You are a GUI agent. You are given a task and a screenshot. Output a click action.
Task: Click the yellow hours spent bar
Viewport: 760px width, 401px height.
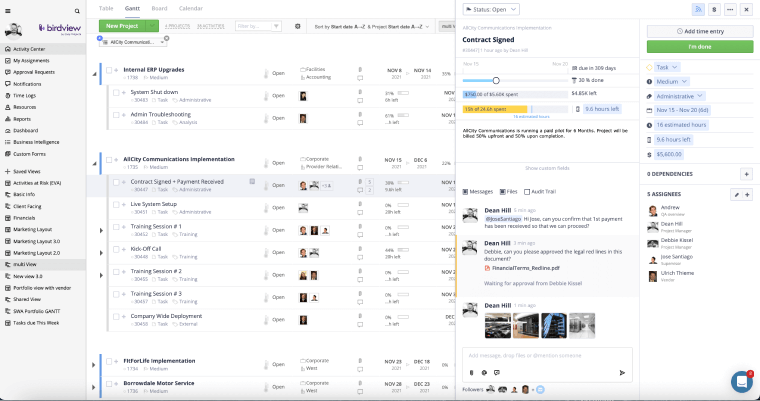pos(495,109)
